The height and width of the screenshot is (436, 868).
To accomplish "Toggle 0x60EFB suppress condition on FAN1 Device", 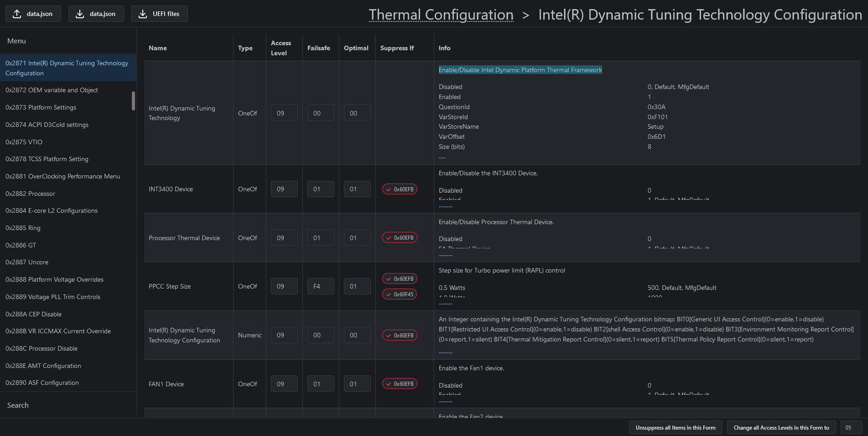I will point(400,384).
